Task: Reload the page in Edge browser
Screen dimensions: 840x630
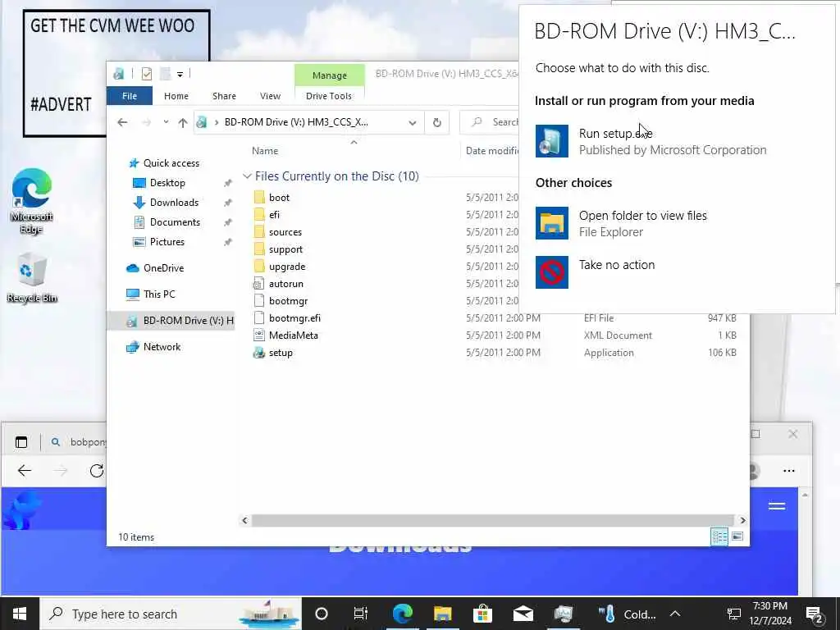Action: (97, 471)
